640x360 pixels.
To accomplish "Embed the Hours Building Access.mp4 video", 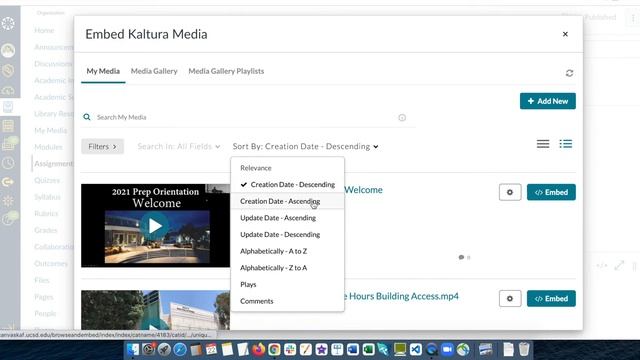I will coord(551,298).
